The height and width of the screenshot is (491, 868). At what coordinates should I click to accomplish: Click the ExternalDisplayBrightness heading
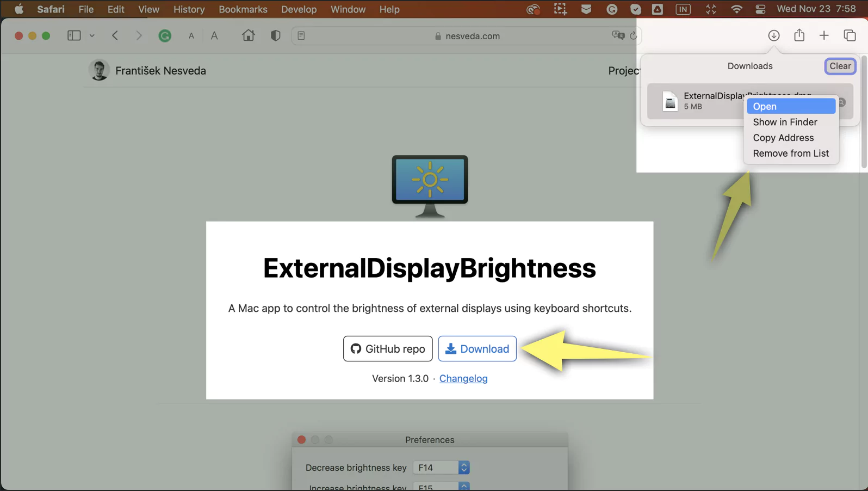click(x=430, y=268)
